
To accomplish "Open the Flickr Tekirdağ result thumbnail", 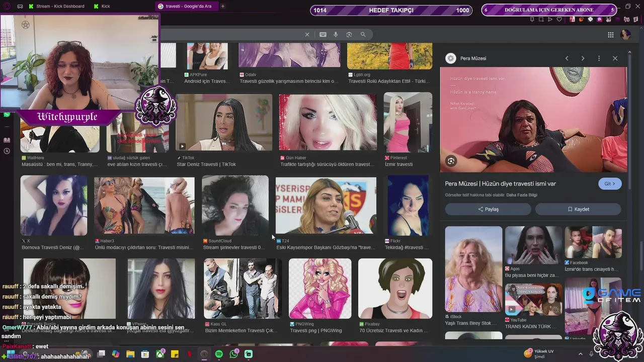I will coord(408,205).
